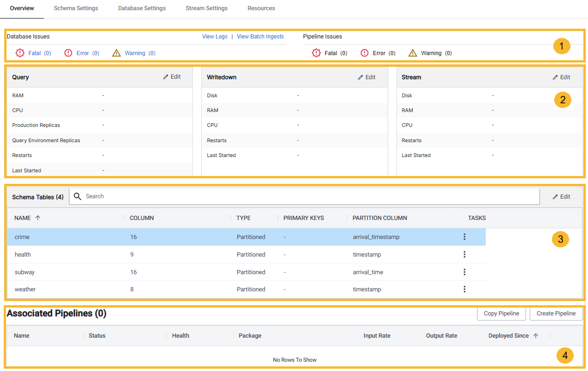
Task: Click the View Logs link
Action: tap(215, 37)
